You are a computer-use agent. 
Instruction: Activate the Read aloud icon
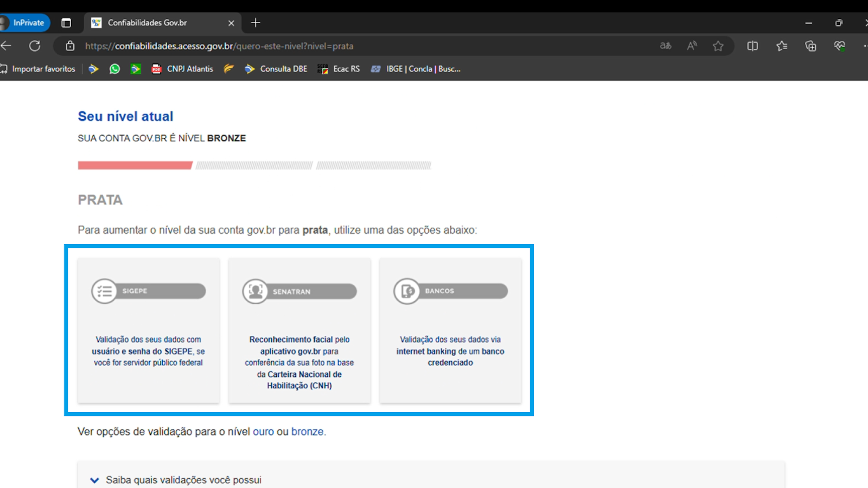tap(692, 46)
